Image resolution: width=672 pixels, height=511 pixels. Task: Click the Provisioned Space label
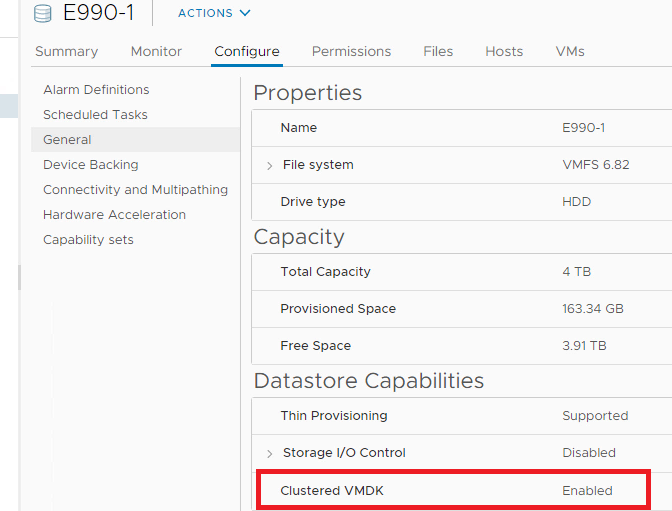pos(338,309)
